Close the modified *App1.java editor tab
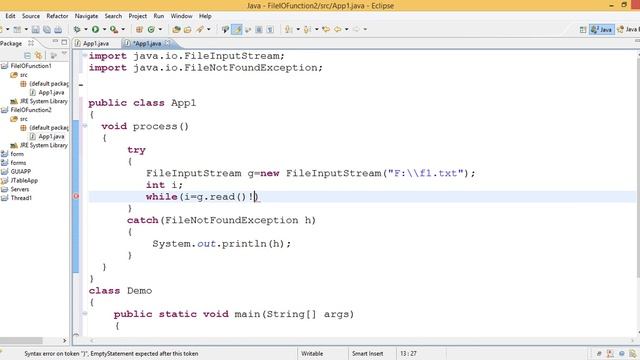The height and width of the screenshot is (360, 640). pyautogui.click(x=168, y=43)
